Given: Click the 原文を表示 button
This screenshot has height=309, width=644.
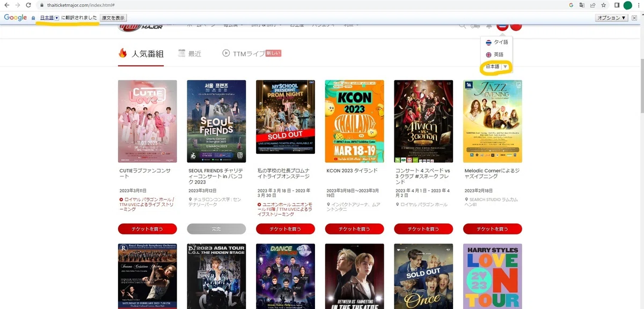Looking at the screenshot, I should (113, 18).
